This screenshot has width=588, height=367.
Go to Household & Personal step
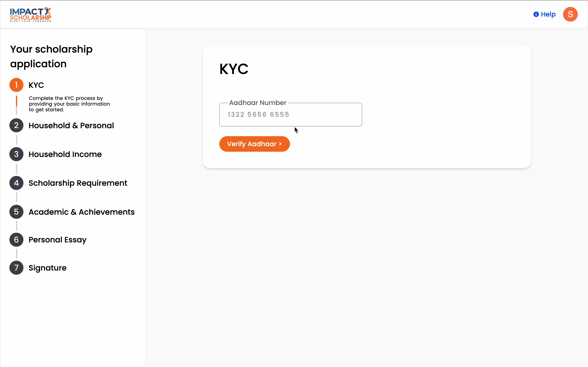point(71,125)
